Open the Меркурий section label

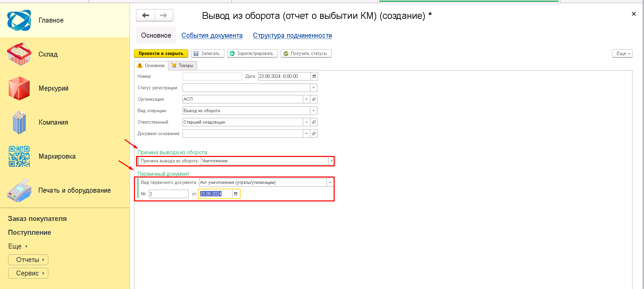(53, 88)
